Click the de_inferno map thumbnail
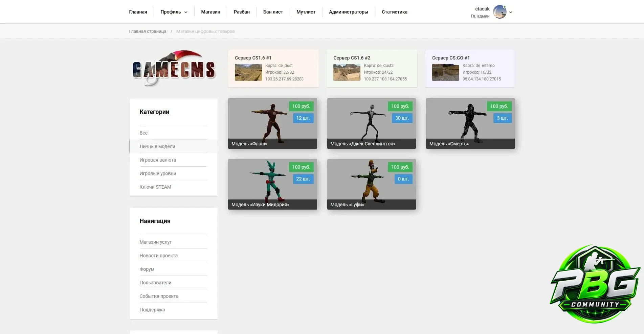The width and height of the screenshot is (644, 334). [x=446, y=72]
